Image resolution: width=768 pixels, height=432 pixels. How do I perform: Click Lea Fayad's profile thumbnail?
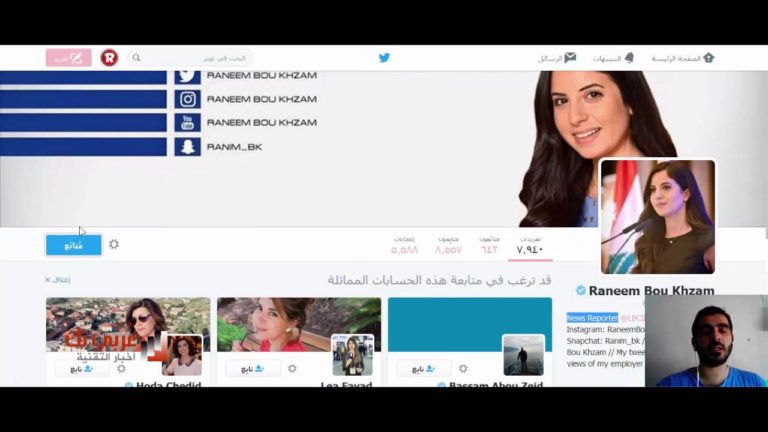352,355
